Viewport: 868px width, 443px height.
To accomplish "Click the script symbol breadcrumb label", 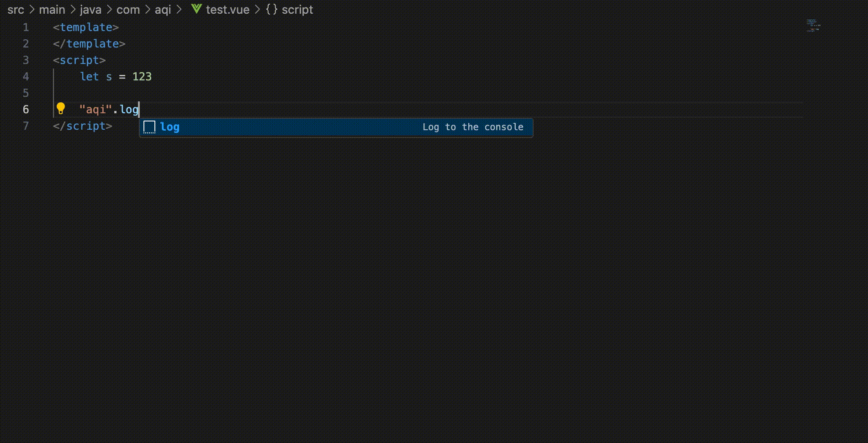I will [297, 10].
